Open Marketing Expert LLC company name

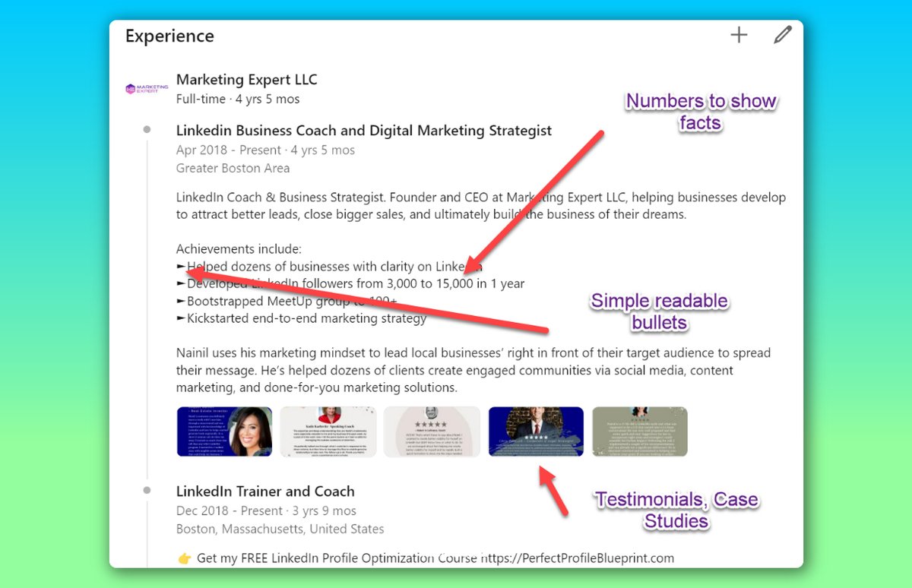(x=247, y=80)
